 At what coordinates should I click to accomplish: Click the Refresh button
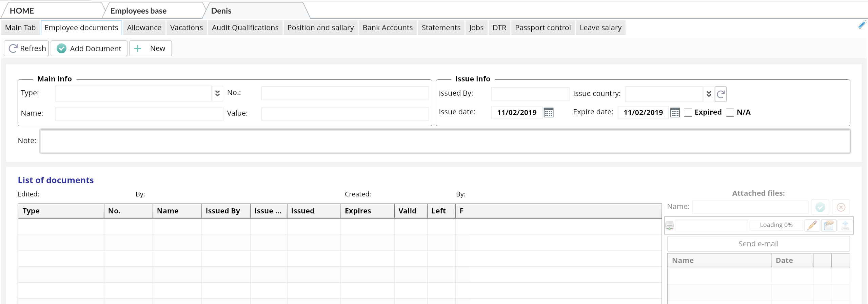(26, 49)
